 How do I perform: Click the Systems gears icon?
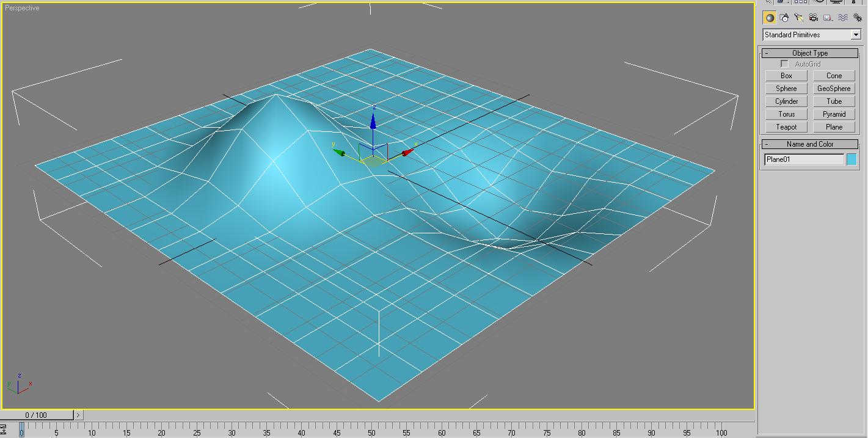858,18
